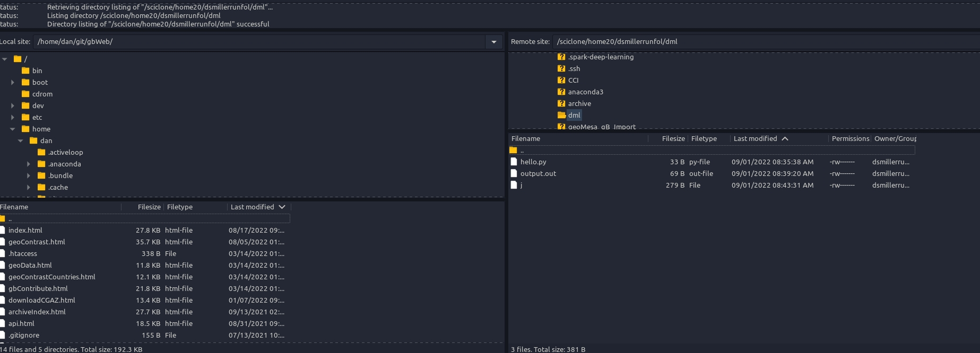Open the Local site path dropdown

pyautogui.click(x=493, y=42)
